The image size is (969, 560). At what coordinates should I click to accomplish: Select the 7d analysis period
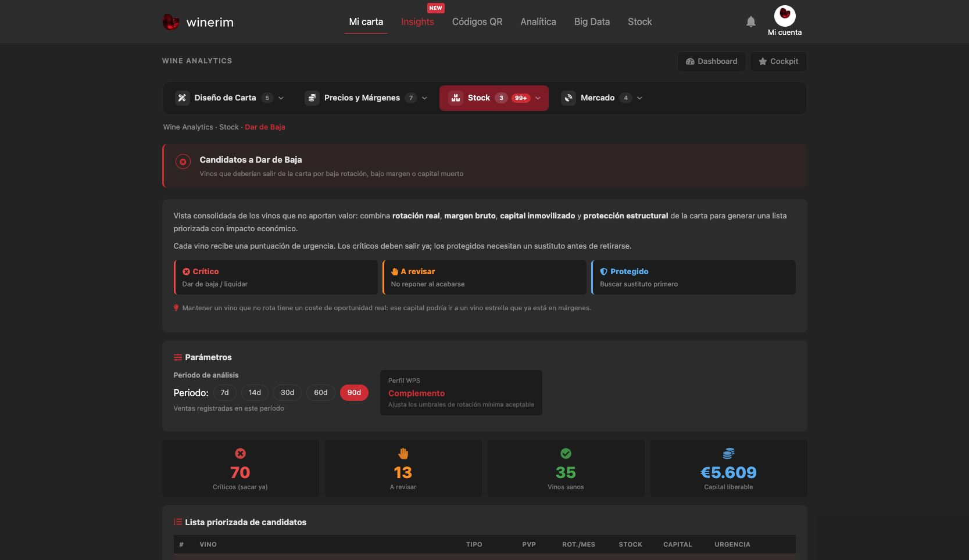click(225, 393)
